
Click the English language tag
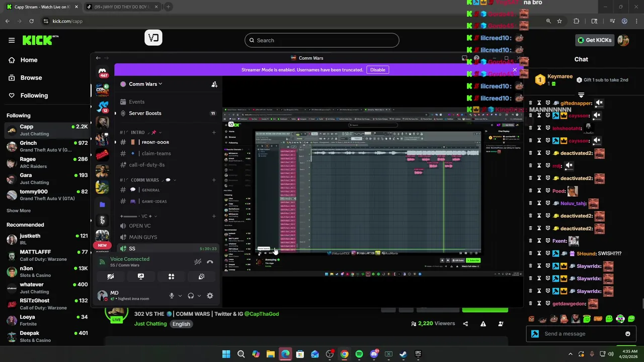[x=181, y=324]
